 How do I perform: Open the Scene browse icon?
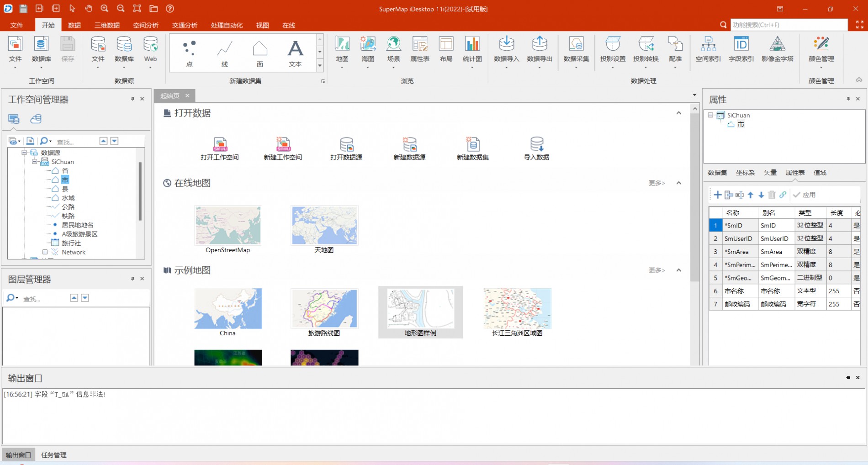coord(393,44)
